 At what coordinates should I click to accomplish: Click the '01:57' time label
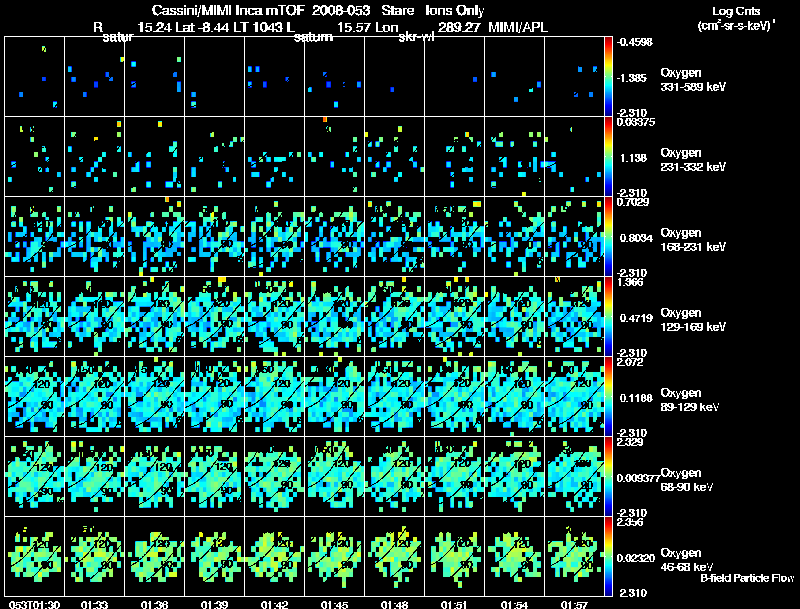pos(574,605)
